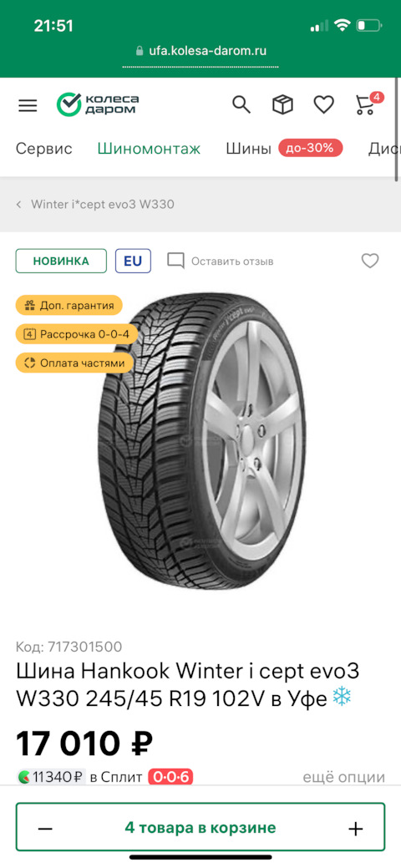Screen dimensions: 401x868
Task: Open the shopping cart with 4 items
Action: tap(368, 103)
